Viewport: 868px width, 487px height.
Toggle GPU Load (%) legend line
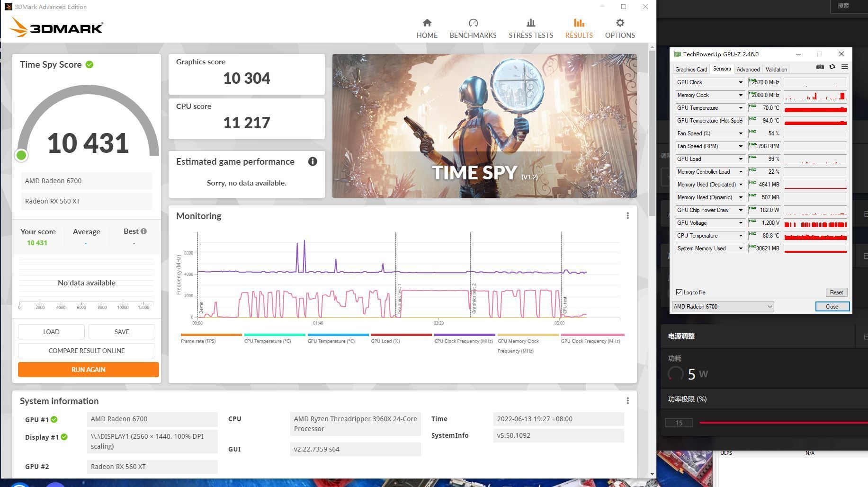402,338
